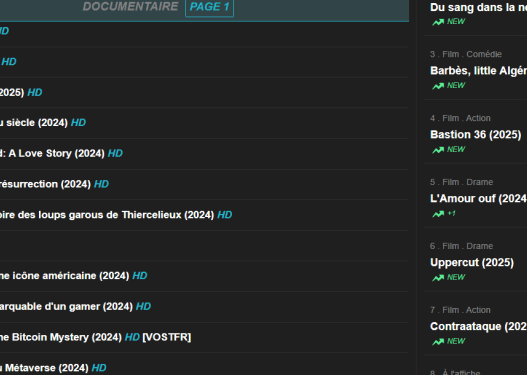Click the NEW badge under Bastion 36
Screen dimensions: 527x375
pos(456,149)
